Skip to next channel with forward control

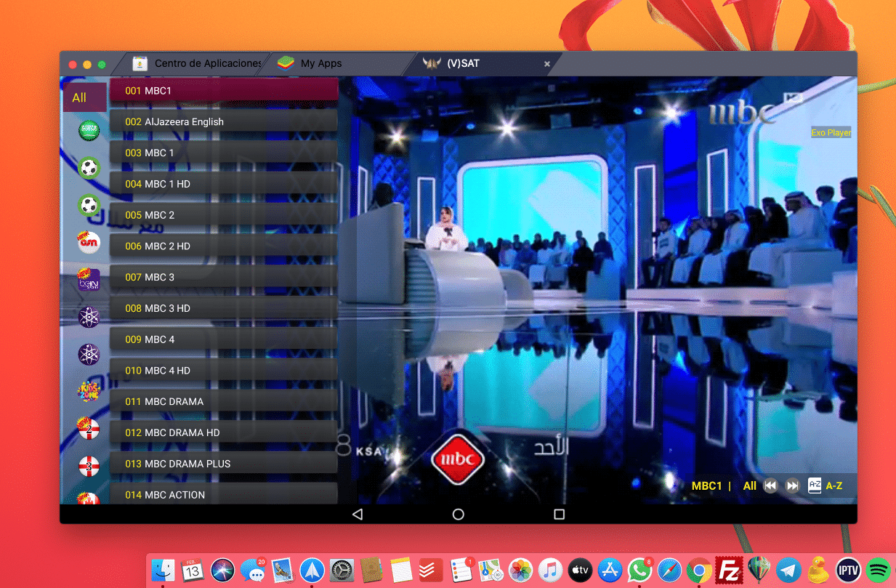click(792, 486)
